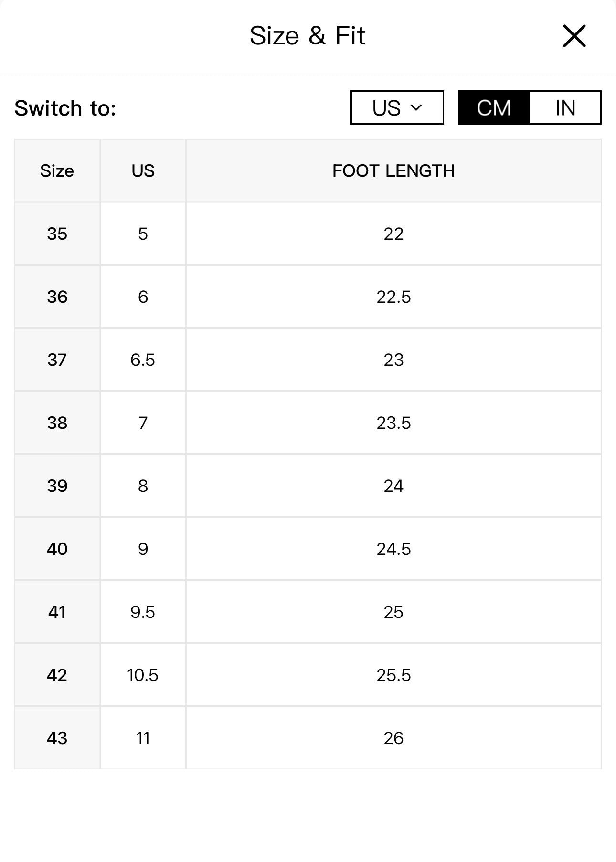Switch measurement units to IN
616x862 pixels.
[x=565, y=107]
